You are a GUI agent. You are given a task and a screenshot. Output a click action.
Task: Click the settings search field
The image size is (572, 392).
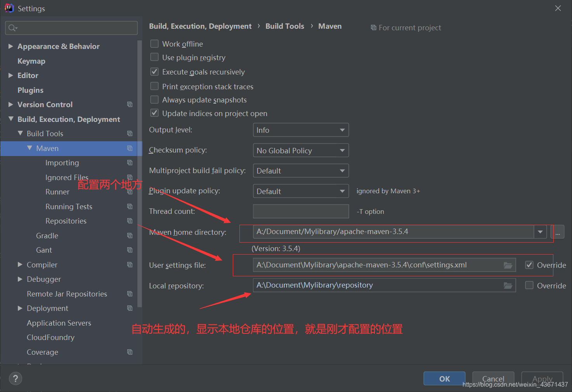pyautogui.click(x=71, y=28)
